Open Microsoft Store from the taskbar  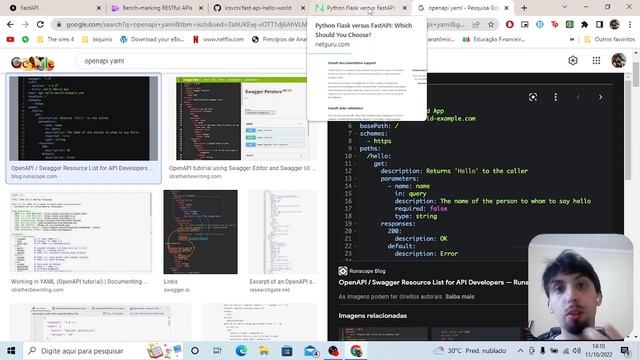tap(287, 351)
